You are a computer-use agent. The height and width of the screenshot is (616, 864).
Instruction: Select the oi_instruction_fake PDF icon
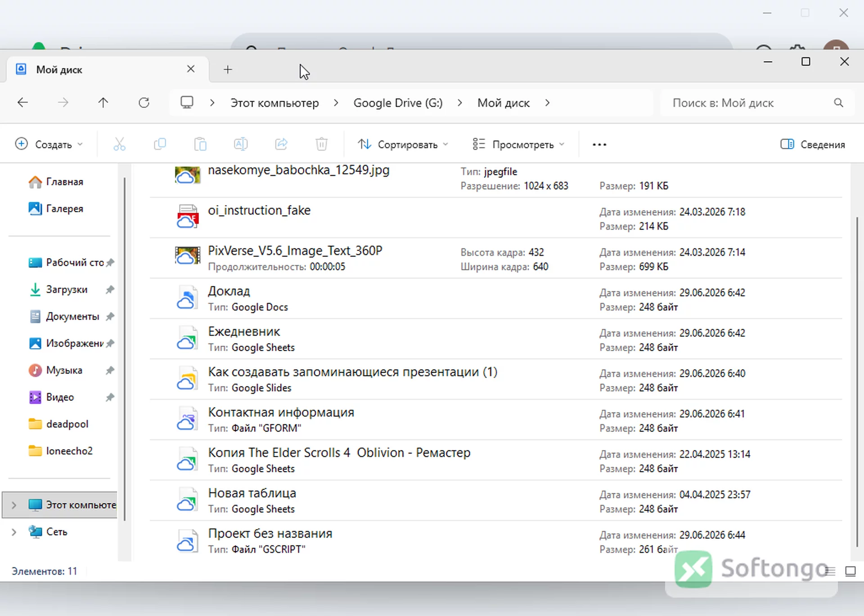pyautogui.click(x=188, y=216)
